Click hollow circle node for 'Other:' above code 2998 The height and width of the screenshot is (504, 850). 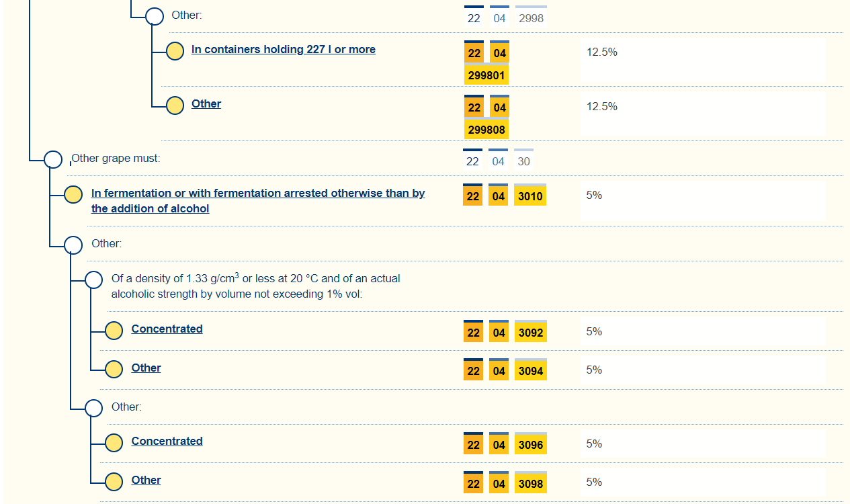(x=155, y=16)
